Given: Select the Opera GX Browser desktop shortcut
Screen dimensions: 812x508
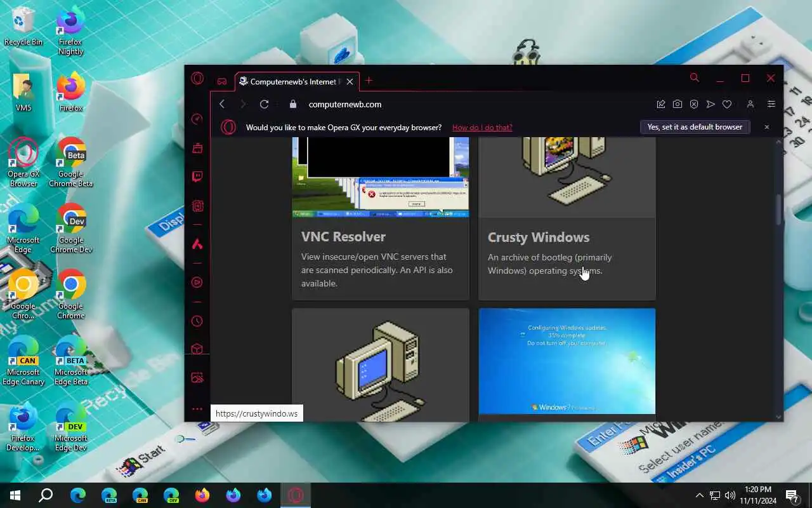Looking at the screenshot, I should coord(23,163).
